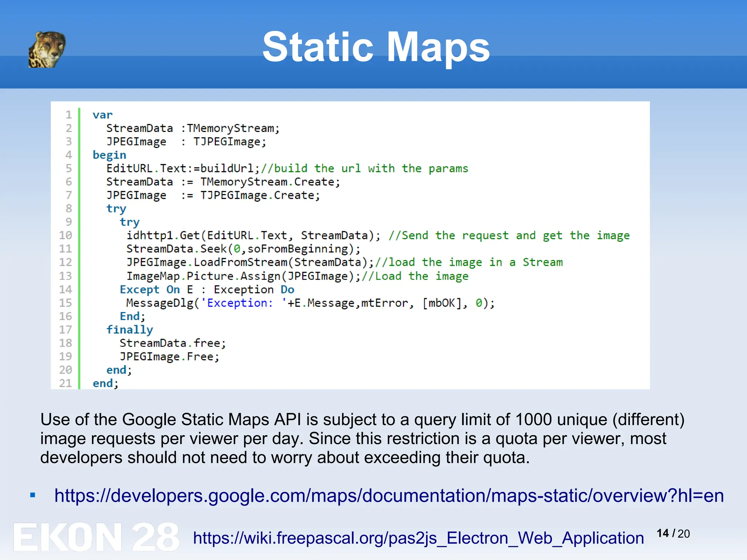Image resolution: width=747 pixels, height=560 pixels.
Task: Click 'Except On E : Exception Do' line
Action: 207,289
